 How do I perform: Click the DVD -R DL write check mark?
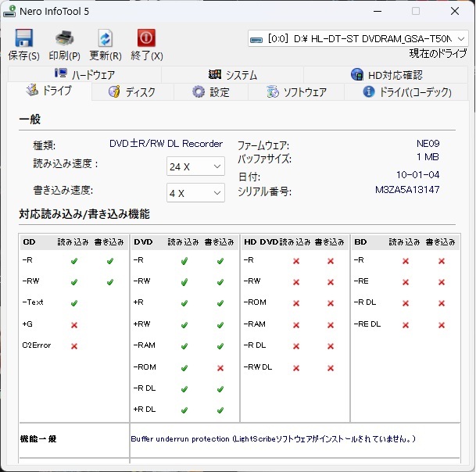point(220,389)
